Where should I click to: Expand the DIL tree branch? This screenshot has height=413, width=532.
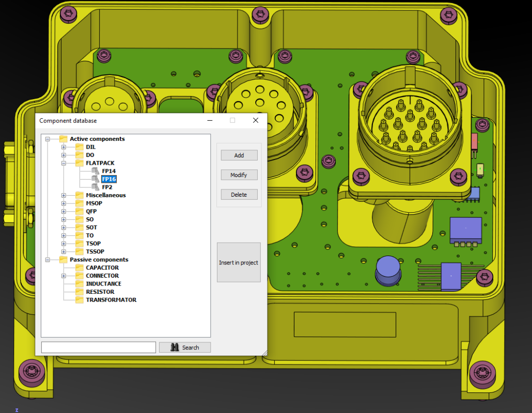click(x=62, y=147)
